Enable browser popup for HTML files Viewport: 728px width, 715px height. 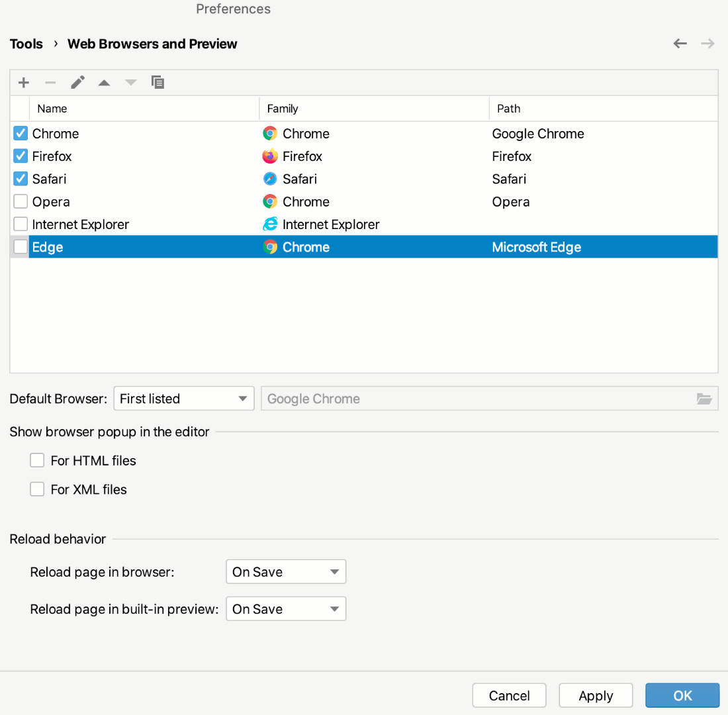(37, 460)
